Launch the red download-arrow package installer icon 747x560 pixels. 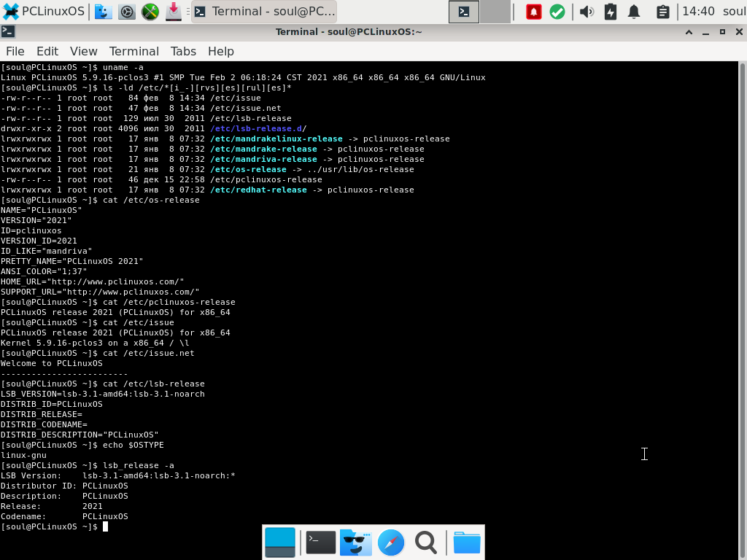174,12
